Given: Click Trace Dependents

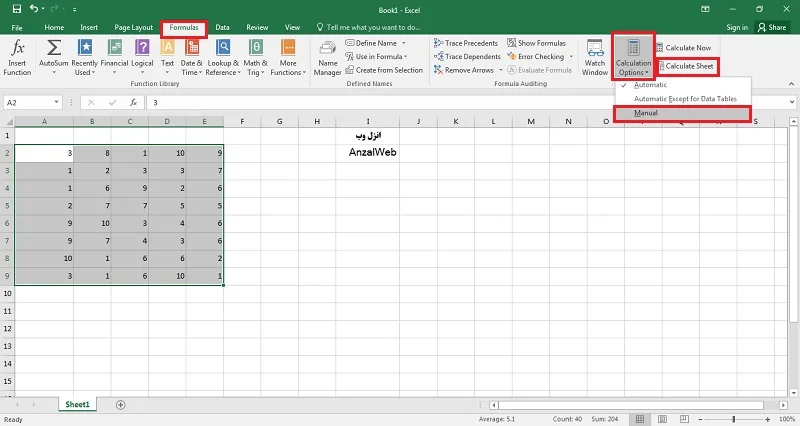Looking at the screenshot, I should pyautogui.click(x=467, y=57).
